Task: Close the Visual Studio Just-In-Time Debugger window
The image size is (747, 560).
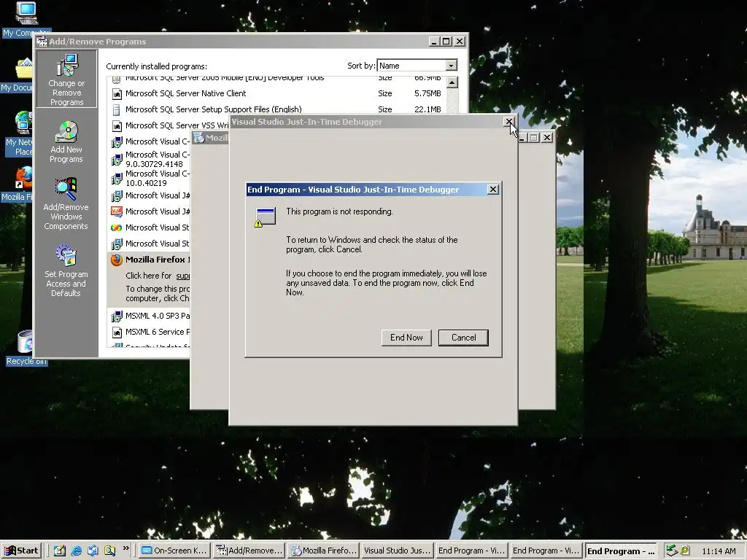Action: (508, 122)
